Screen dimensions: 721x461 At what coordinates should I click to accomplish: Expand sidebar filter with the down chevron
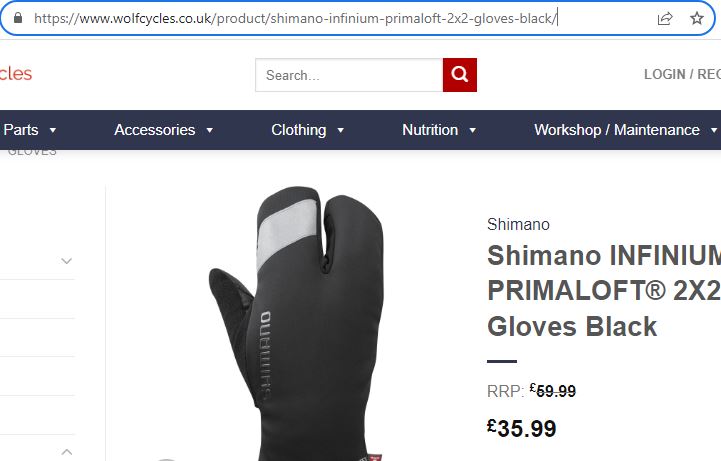pos(67,261)
